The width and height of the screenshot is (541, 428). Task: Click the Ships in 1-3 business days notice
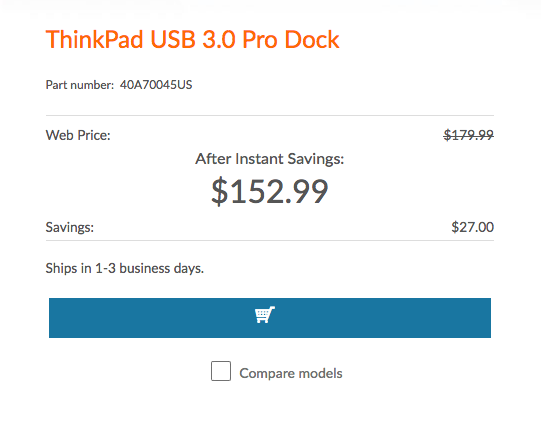tap(125, 268)
